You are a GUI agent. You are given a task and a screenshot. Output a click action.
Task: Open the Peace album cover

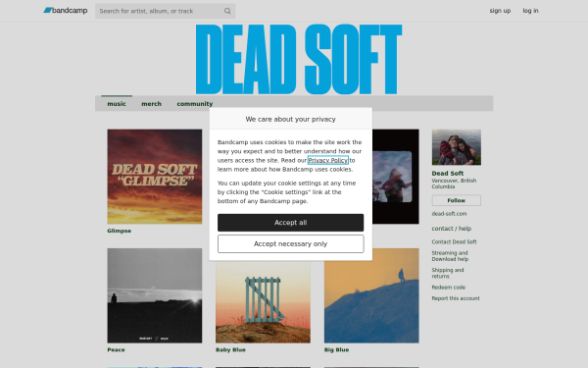[x=155, y=295]
